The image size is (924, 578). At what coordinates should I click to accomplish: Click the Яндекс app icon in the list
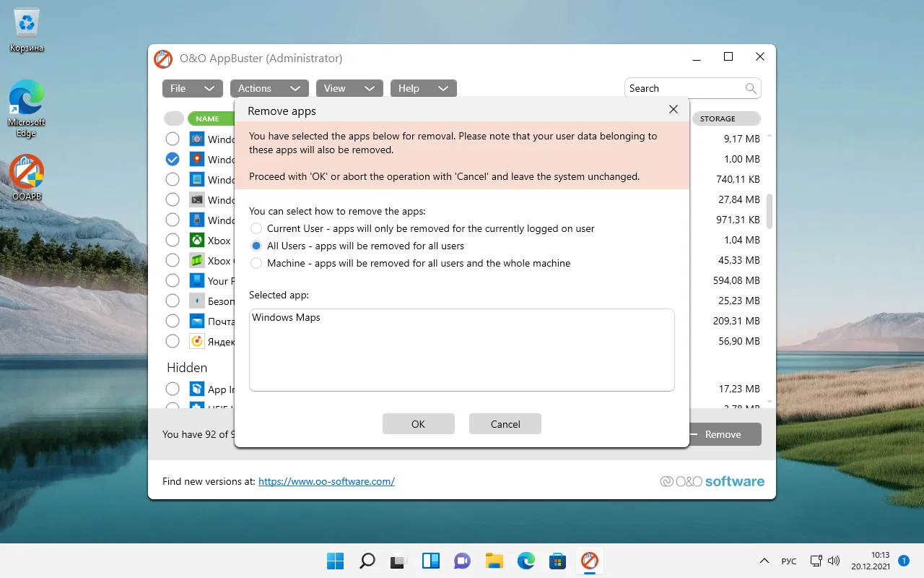[197, 341]
